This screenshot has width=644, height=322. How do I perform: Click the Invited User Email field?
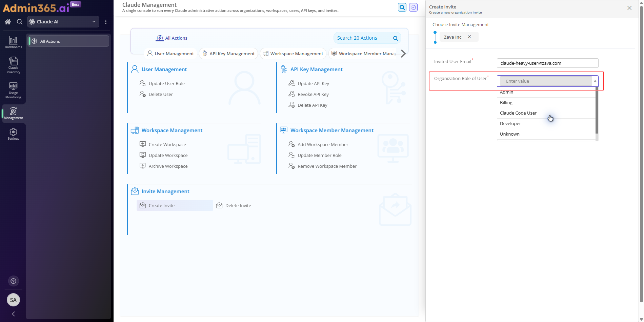(x=547, y=63)
